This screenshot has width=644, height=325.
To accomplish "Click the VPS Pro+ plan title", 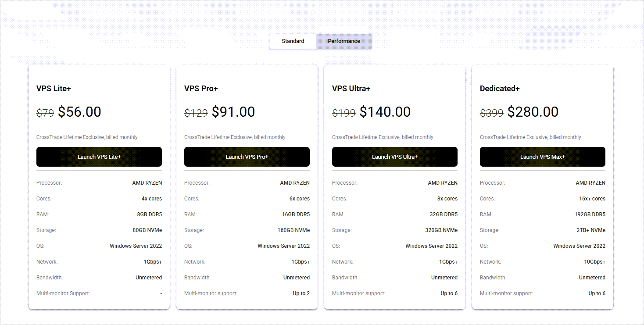I will pos(201,89).
